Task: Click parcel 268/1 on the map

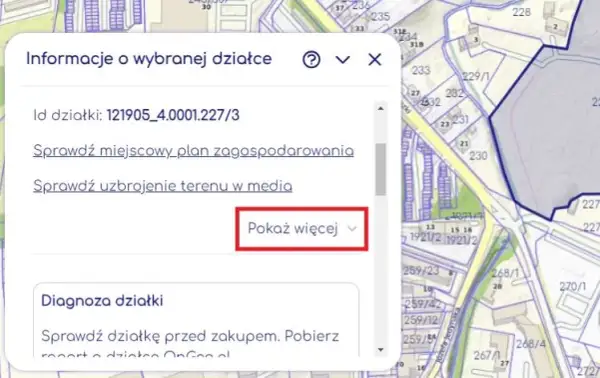Action: tap(505, 273)
